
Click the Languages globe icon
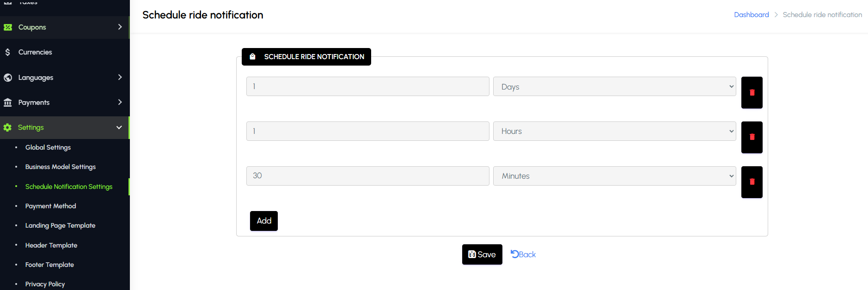coord(8,78)
